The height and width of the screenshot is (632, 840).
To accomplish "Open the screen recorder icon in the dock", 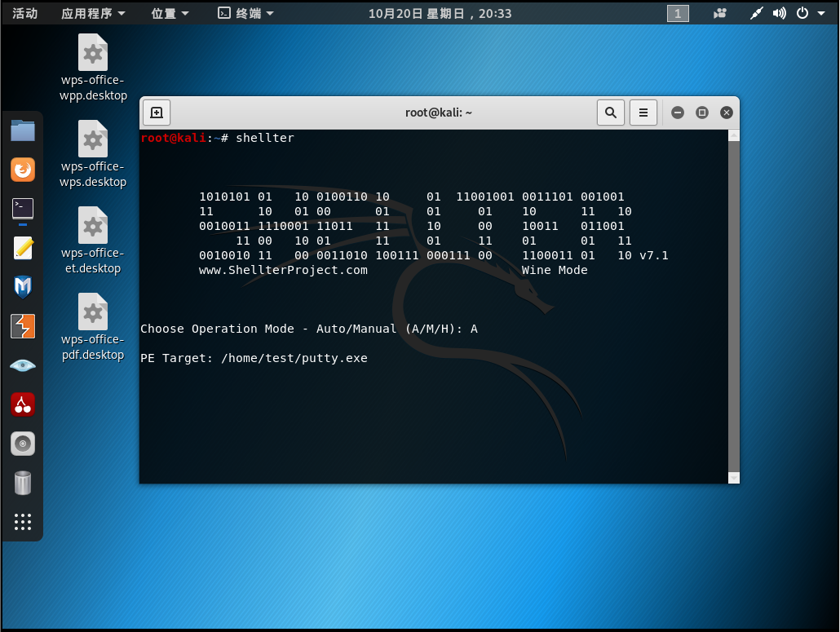I will coord(23,444).
